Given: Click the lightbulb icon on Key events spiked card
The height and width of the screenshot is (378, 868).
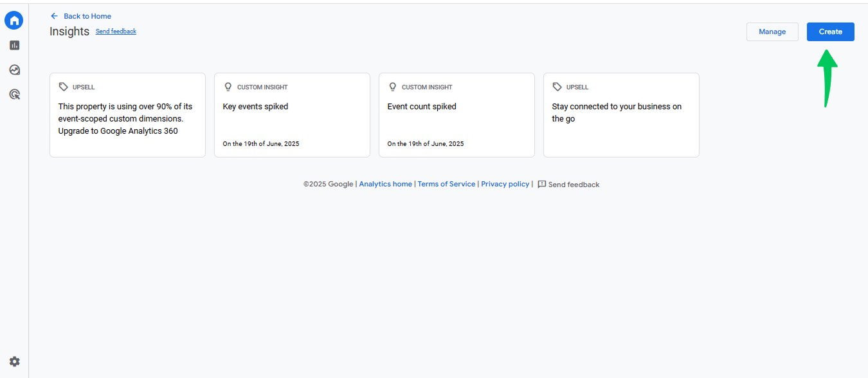Looking at the screenshot, I should 228,87.
